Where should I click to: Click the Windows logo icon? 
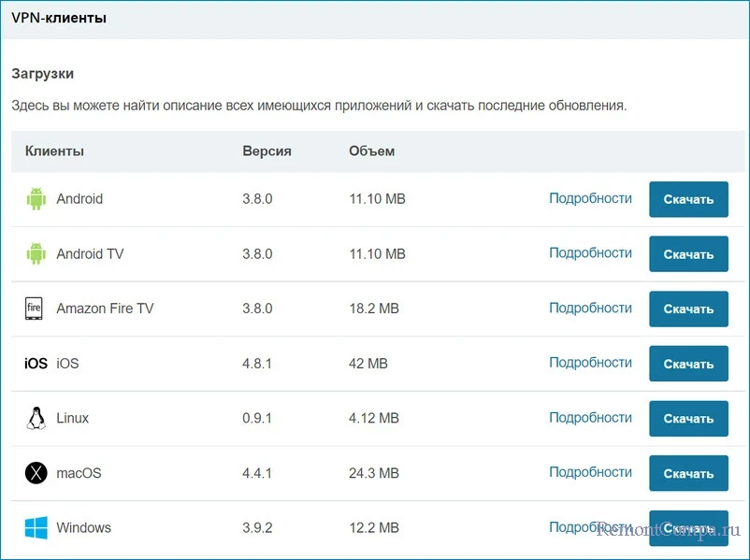pos(36,528)
